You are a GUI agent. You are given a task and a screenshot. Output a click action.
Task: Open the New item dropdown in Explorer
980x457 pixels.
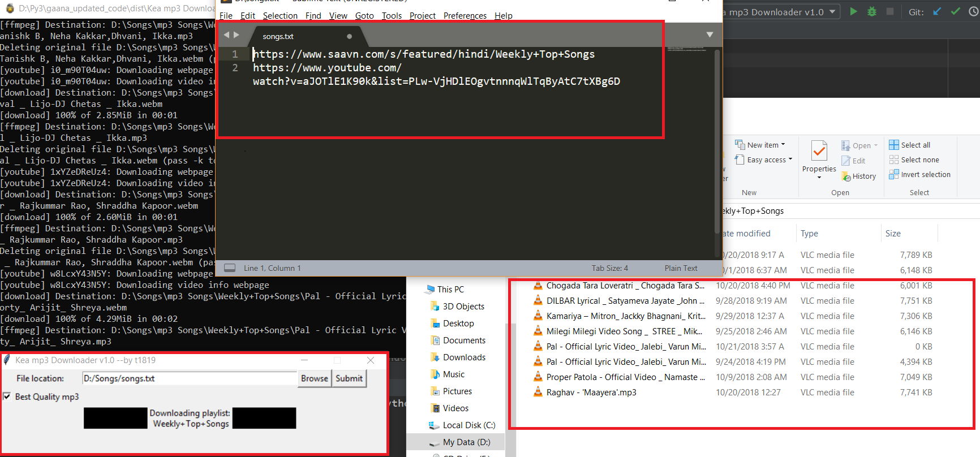[x=760, y=145]
